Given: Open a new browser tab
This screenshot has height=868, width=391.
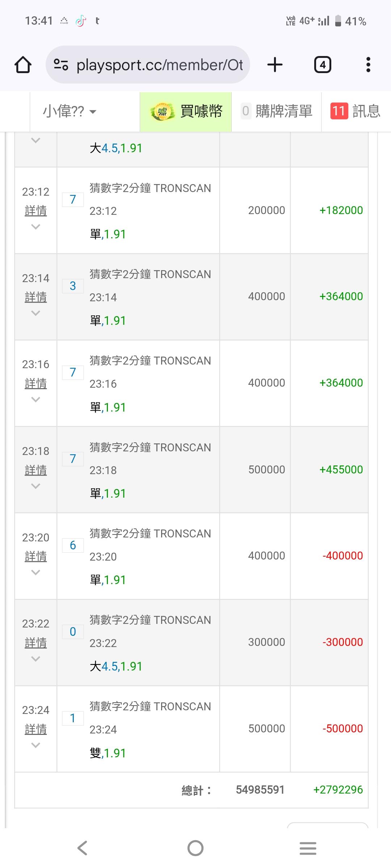Looking at the screenshot, I should (275, 65).
